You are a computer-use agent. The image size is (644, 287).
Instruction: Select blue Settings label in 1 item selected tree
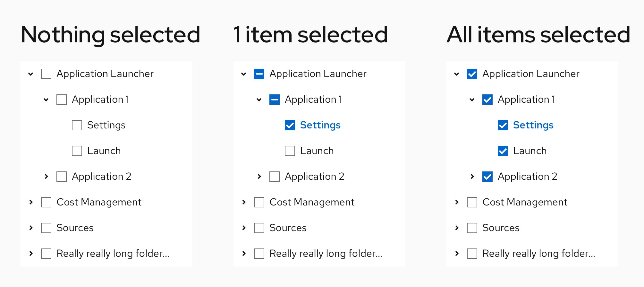click(x=320, y=125)
